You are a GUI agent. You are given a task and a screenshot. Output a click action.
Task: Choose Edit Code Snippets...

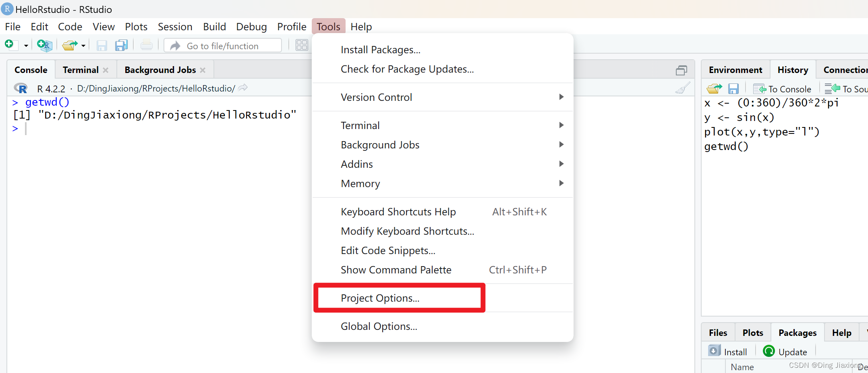point(442,250)
